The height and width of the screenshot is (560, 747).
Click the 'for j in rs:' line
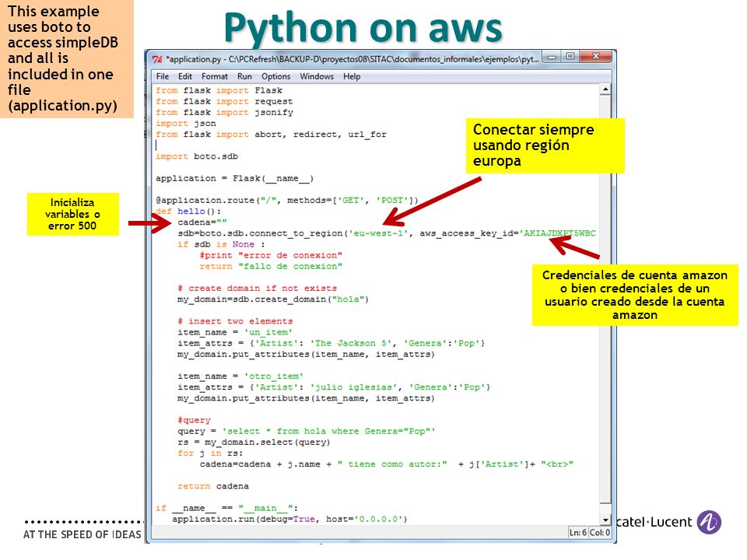click(x=210, y=453)
